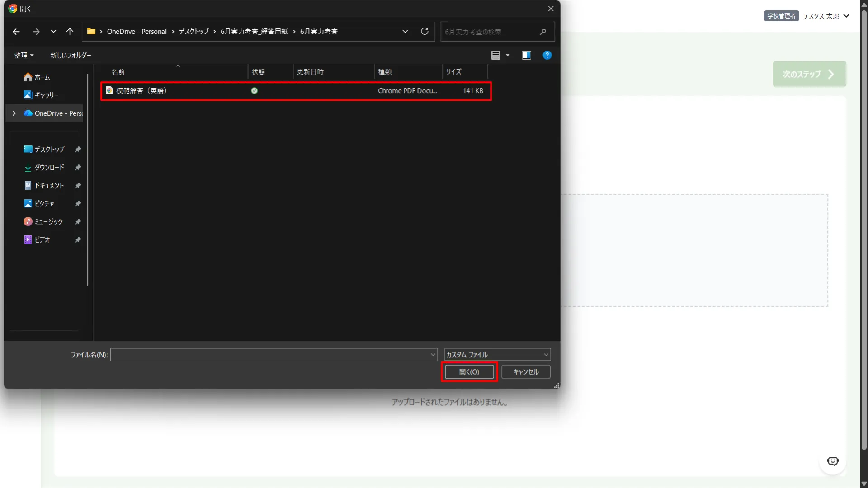
Task: Refresh the folder view
Action: point(425,32)
